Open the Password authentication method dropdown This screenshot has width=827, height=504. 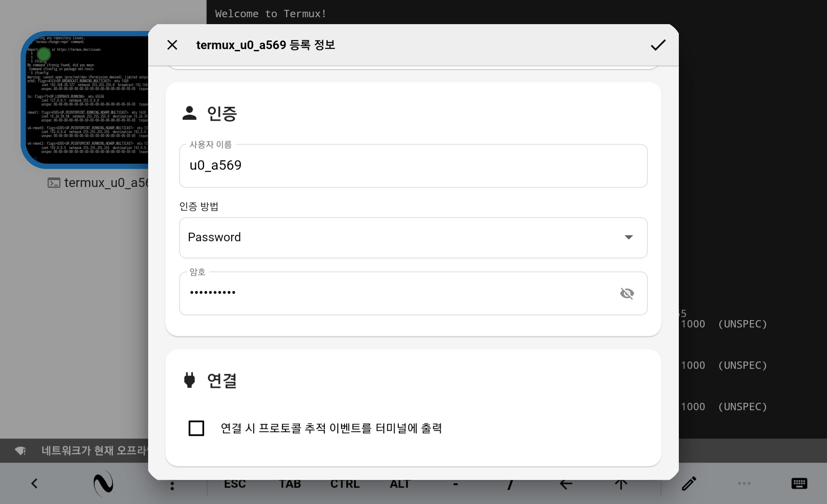(x=413, y=237)
